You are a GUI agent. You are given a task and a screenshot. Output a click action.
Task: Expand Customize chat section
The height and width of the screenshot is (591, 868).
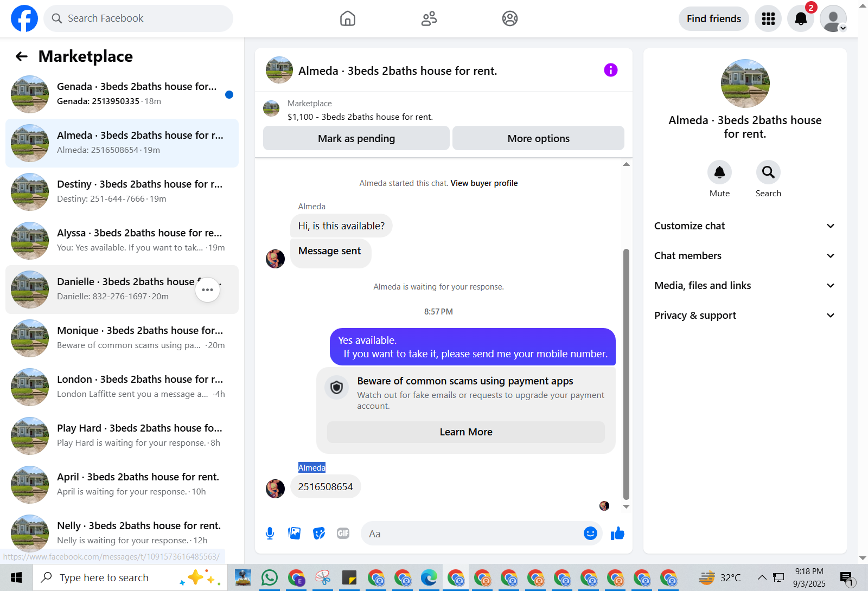tap(745, 226)
